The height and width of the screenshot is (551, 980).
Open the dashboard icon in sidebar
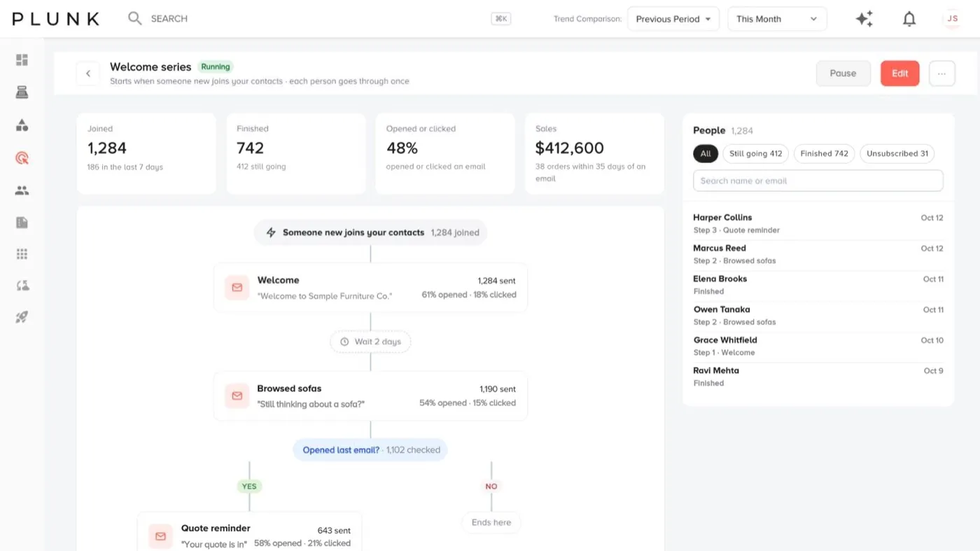point(22,60)
